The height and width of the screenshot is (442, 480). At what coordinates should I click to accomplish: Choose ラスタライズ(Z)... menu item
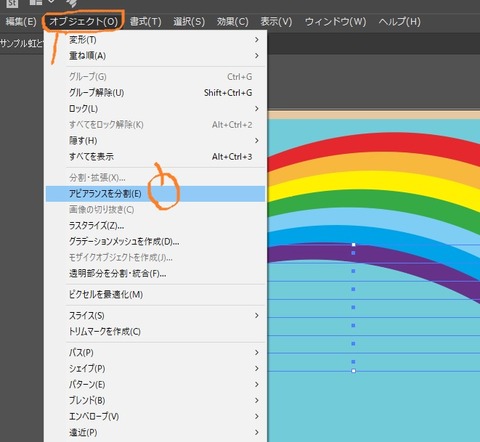pos(155,226)
